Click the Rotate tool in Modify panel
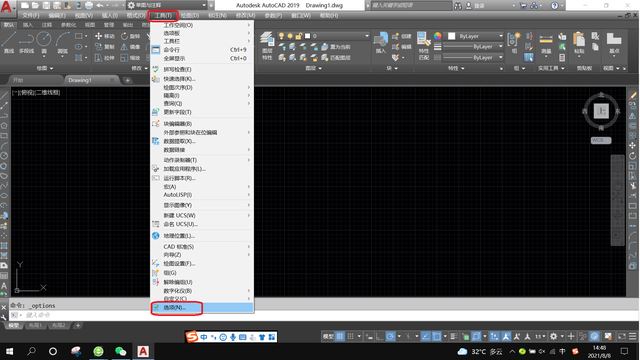Image resolution: width=640 pixels, height=360 pixels. point(131,36)
